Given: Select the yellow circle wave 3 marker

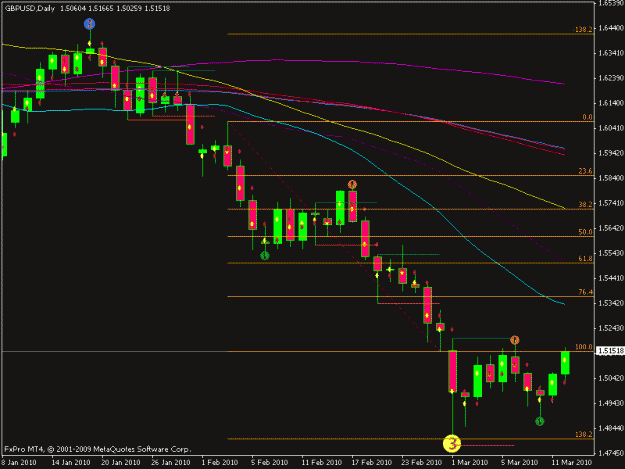Looking at the screenshot, I should [x=452, y=444].
